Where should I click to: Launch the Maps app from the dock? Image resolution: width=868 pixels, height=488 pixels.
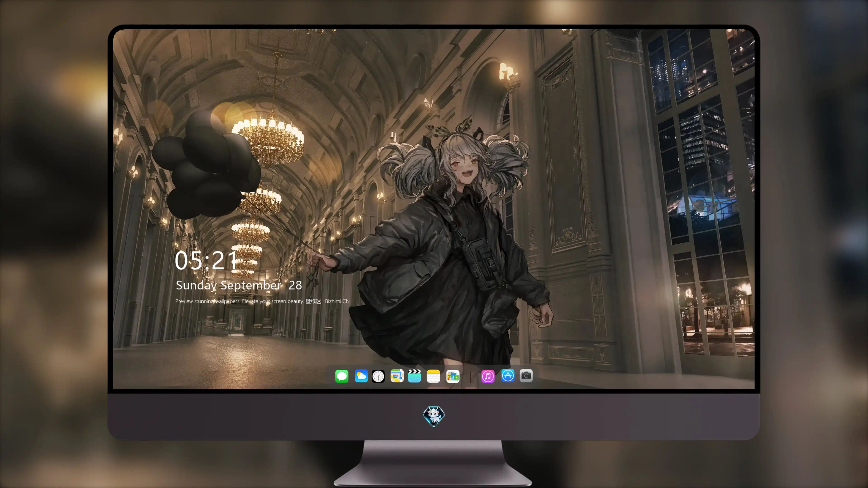[397, 376]
